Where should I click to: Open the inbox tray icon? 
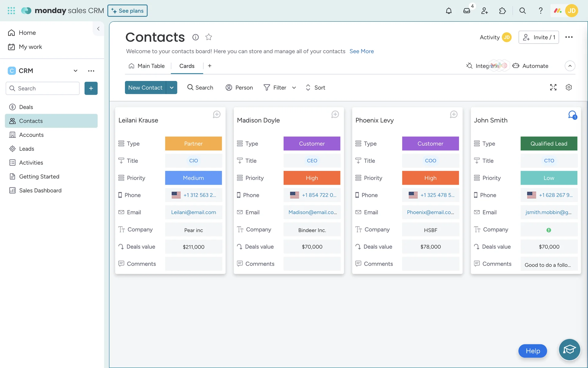tap(466, 11)
